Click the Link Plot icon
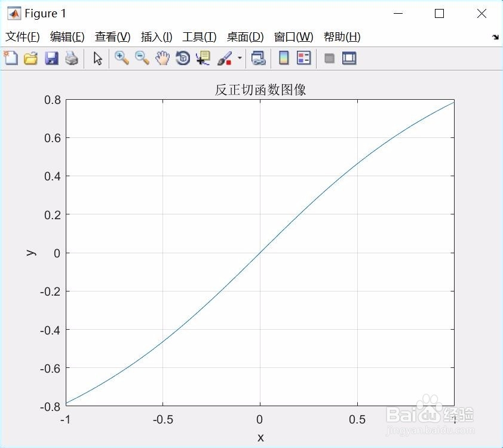This screenshot has width=503, height=448. coord(259,59)
